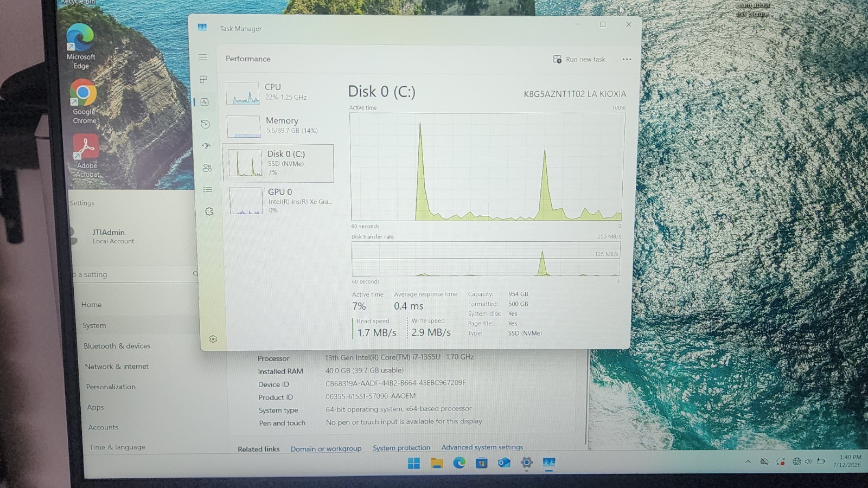This screenshot has height=488, width=868.
Task: Click System protection link
Action: 401,448
